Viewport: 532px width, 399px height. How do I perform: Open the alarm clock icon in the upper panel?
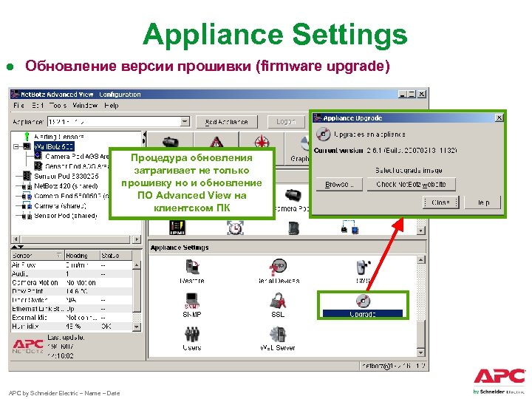point(235,228)
